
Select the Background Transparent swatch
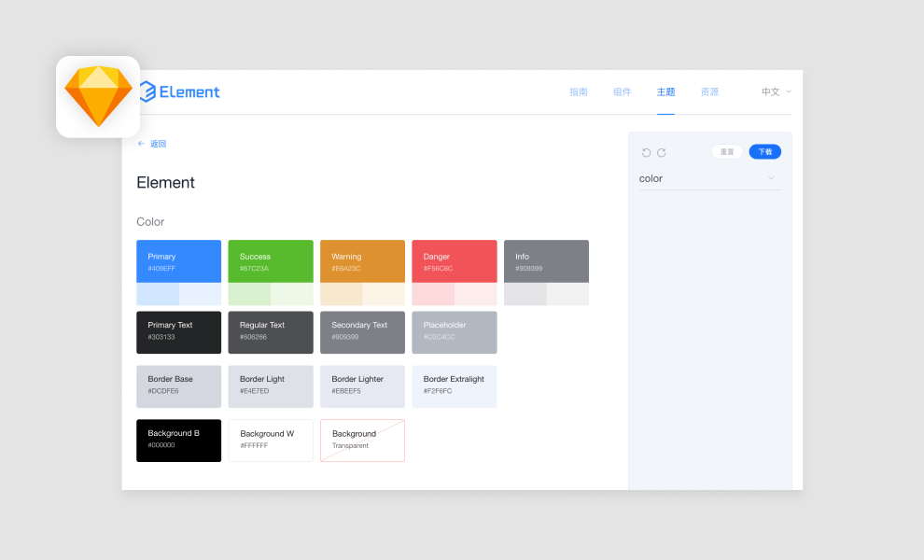click(x=362, y=441)
